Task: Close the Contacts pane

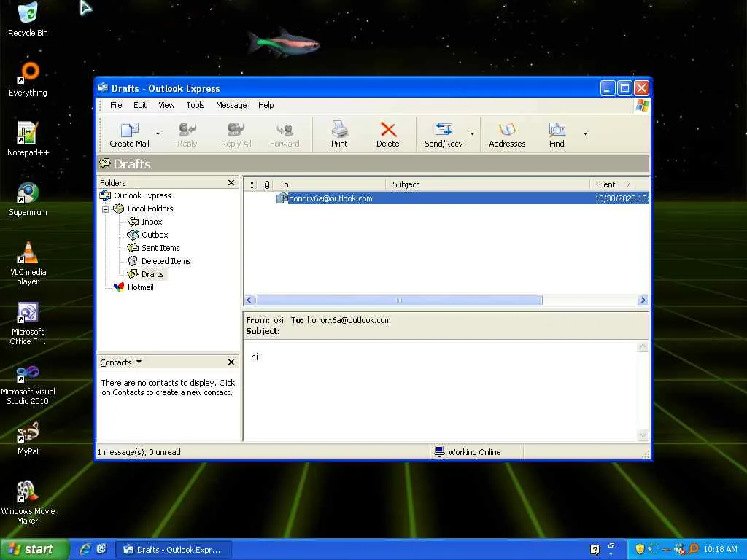Action: [x=231, y=362]
